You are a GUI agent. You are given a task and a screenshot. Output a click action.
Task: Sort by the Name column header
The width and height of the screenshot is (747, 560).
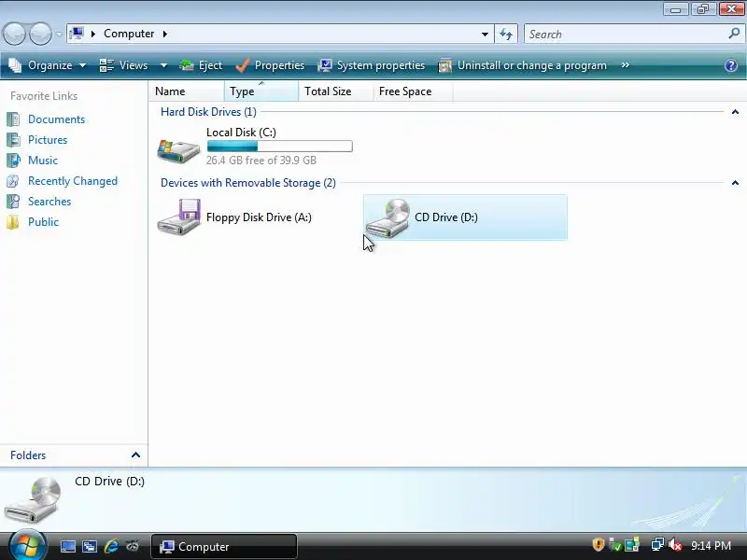pos(187,91)
